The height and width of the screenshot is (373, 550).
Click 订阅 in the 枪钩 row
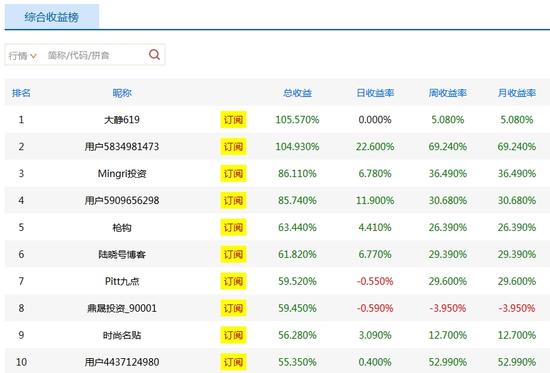click(233, 227)
